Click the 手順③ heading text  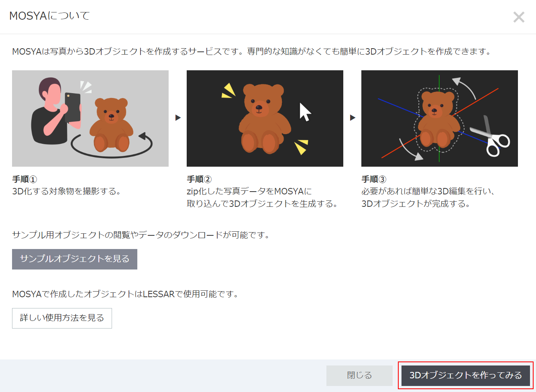point(374,179)
